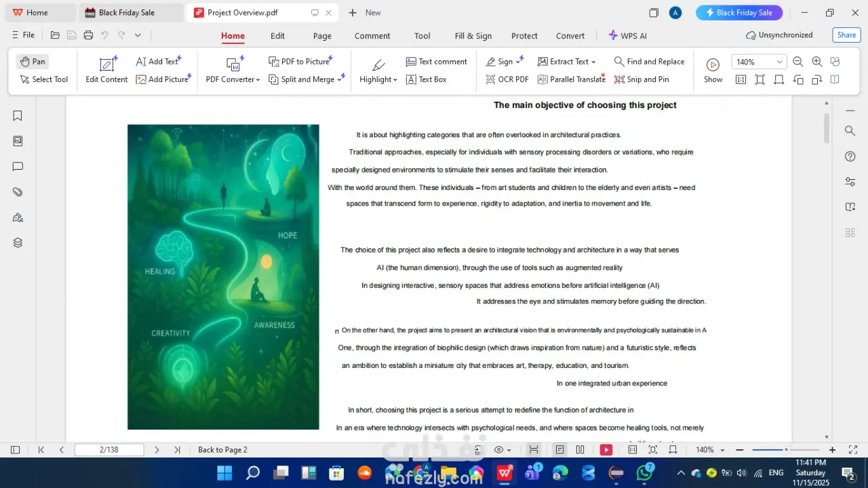The image size is (868, 488).
Task: Click the zoom in magnifier in ribbon
Action: tap(817, 62)
